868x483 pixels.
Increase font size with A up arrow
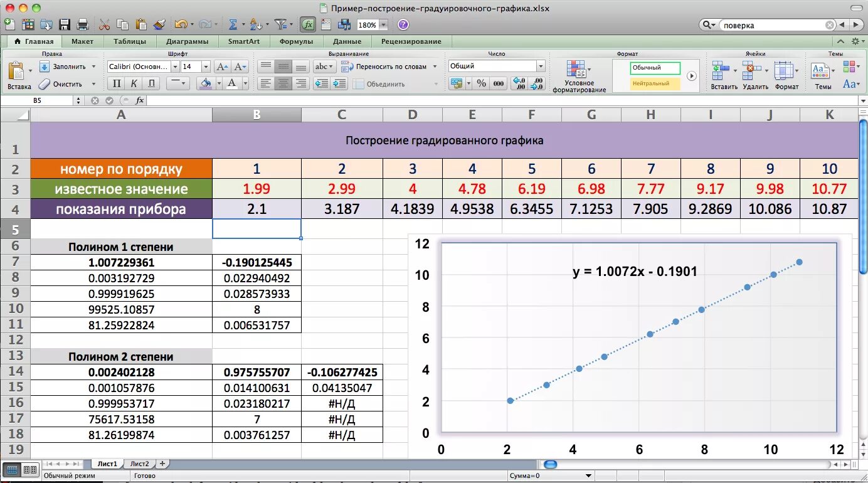[x=222, y=66]
